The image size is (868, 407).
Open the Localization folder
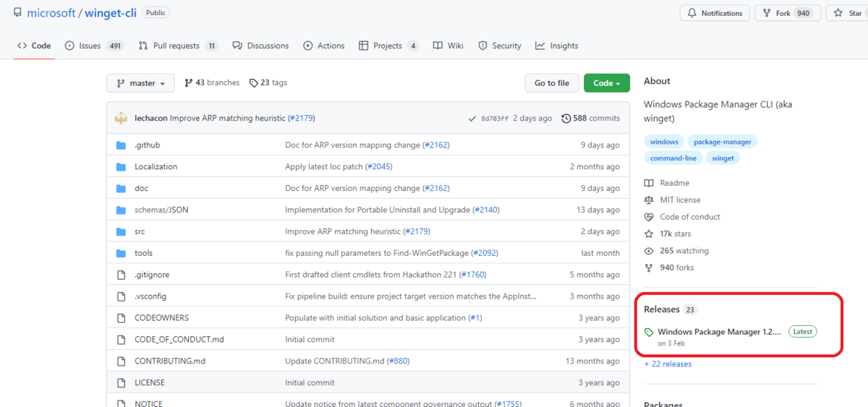pyautogui.click(x=156, y=166)
